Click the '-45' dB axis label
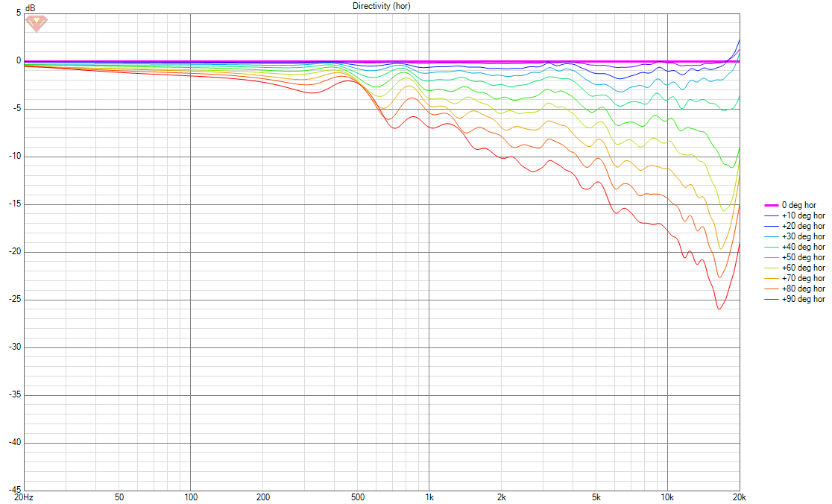 pyautogui.click(x=15, y=490)
